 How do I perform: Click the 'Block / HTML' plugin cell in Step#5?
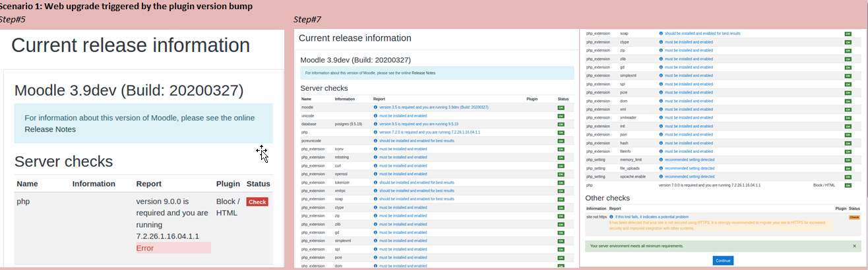(x=228, y=207)
